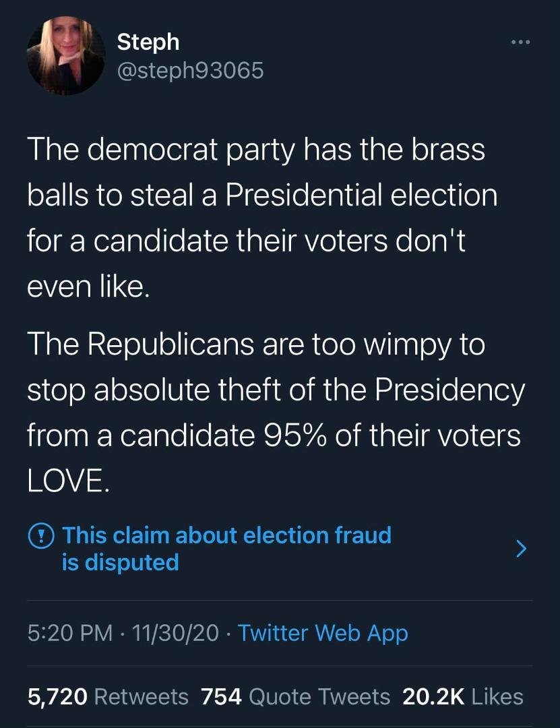Open the three-dot more options menu
560x728 pixels.
click(x=520, y=42)
